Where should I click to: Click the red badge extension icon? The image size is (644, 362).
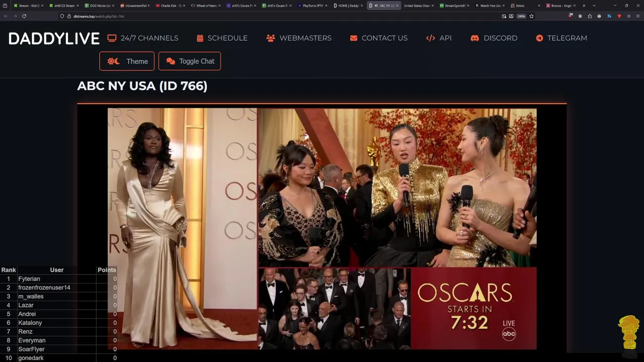coord(571,16)
